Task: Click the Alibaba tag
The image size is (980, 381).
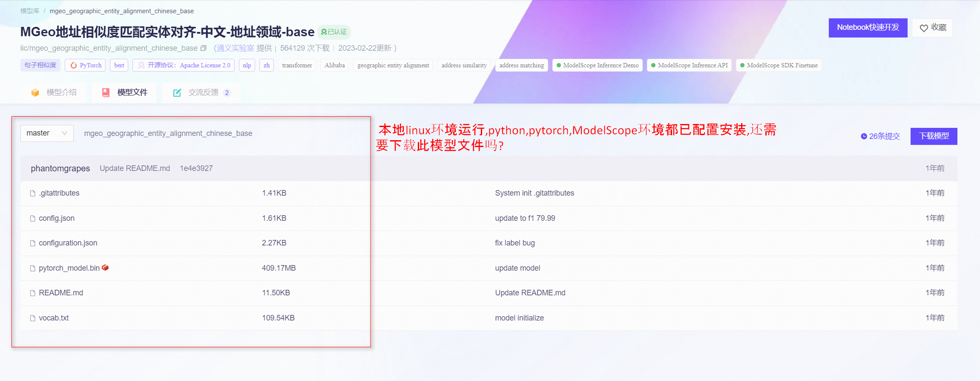Action: tap(335, 65)
